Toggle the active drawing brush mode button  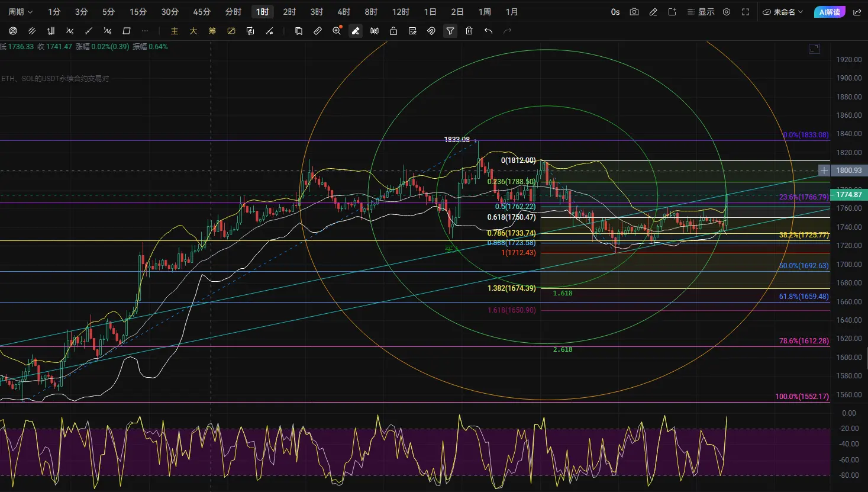(356, 31)
